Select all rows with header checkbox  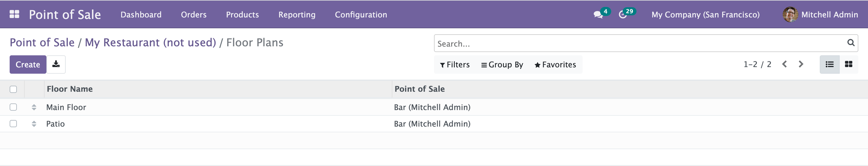coord(13,89)
